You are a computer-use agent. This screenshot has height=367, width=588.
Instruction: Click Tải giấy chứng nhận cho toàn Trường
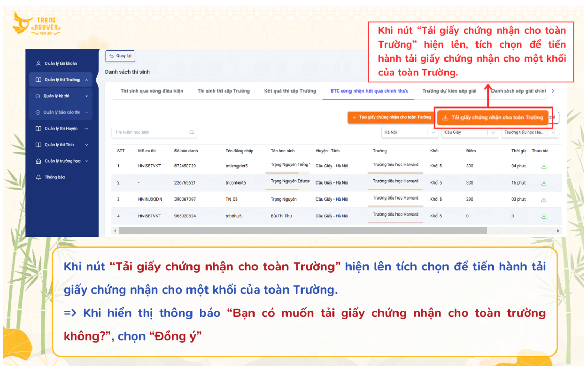[x=493, y=117]
